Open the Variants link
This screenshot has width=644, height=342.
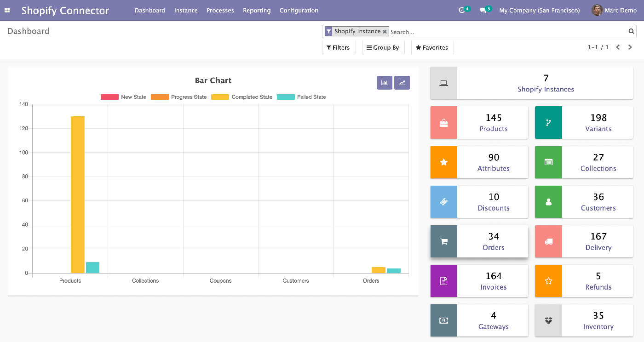(598, 129)
